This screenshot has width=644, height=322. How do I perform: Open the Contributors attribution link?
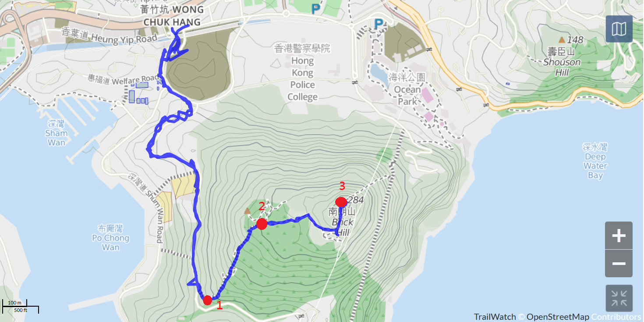point(616,317)
